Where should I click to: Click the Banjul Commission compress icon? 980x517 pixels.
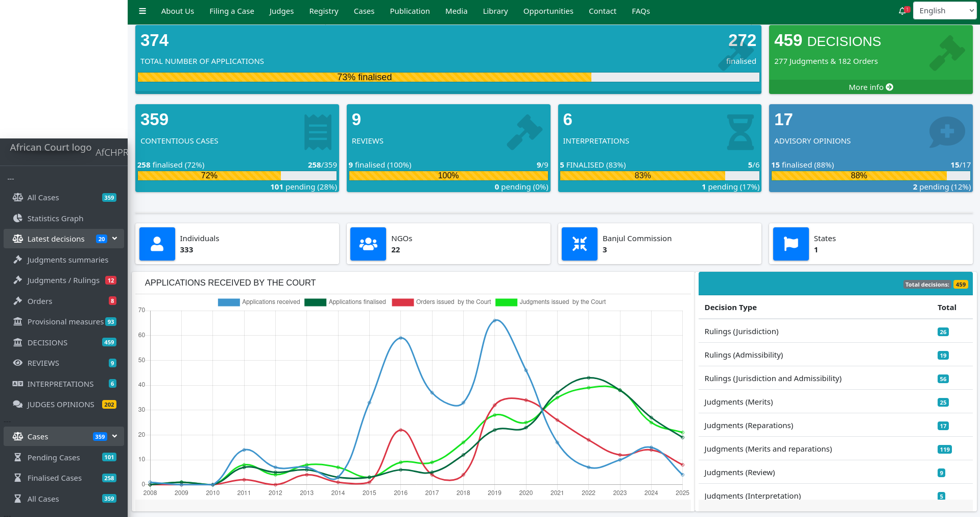(580, 244)
